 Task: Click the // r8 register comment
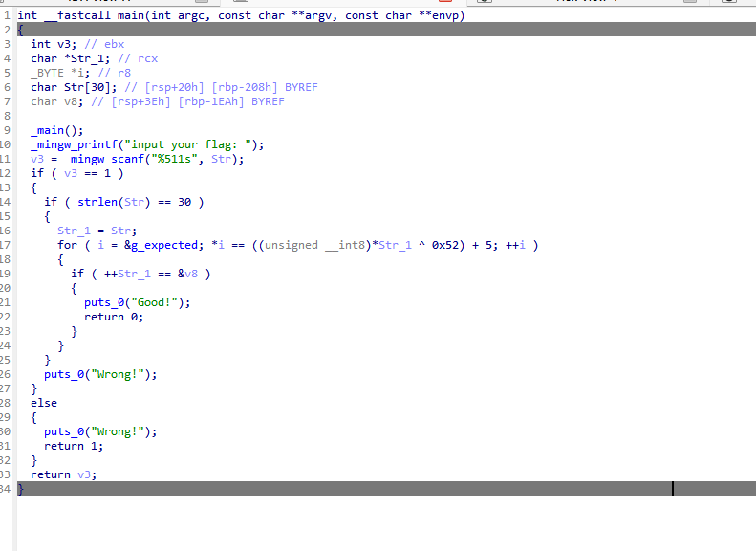[115, 73]
